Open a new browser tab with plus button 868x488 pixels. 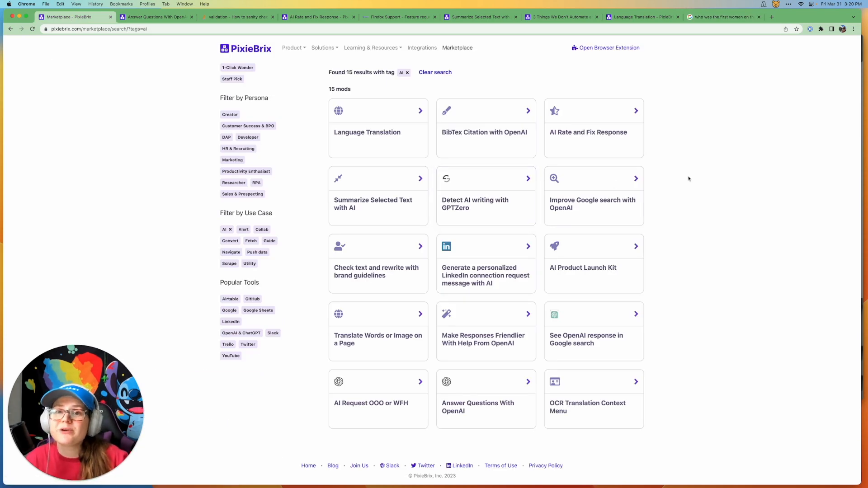click(772, 17)
